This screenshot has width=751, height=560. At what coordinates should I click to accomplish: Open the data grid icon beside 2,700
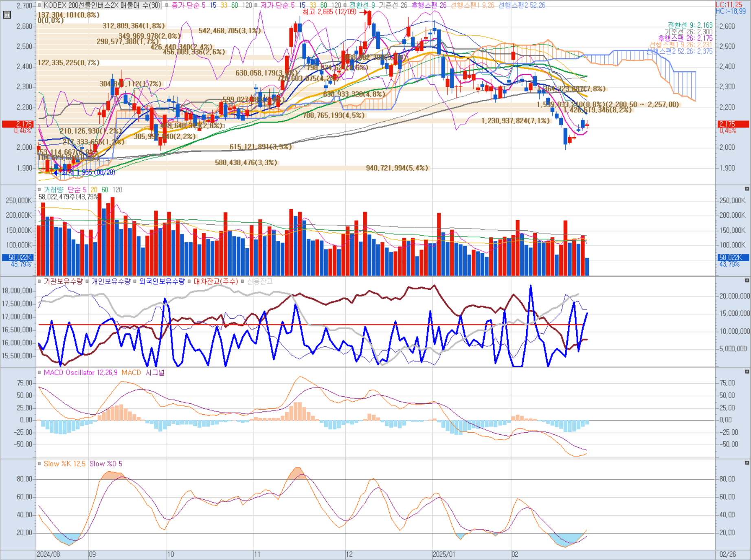(7, 15)
